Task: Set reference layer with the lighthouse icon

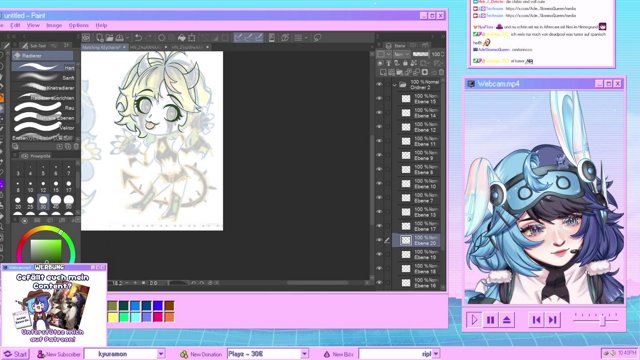Action: [389, 63]
